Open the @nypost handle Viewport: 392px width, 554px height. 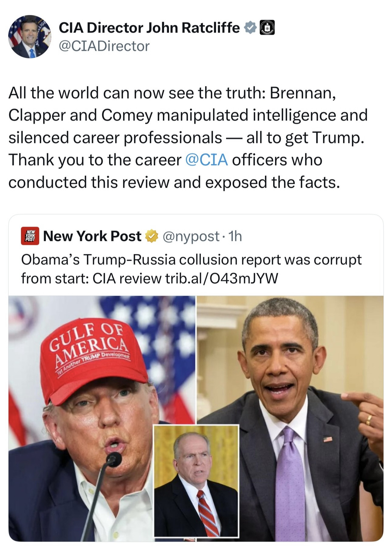click(191, 236)
